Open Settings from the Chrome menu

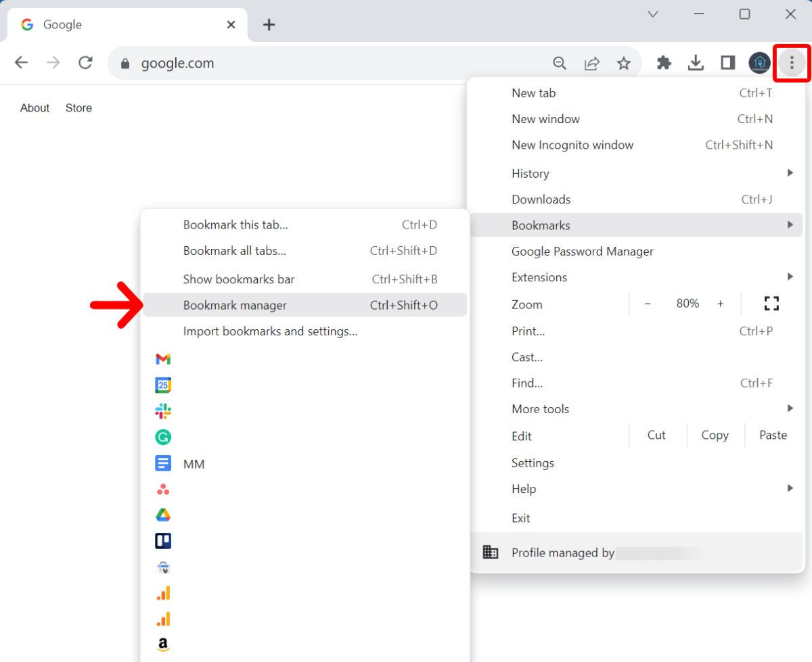533,463
